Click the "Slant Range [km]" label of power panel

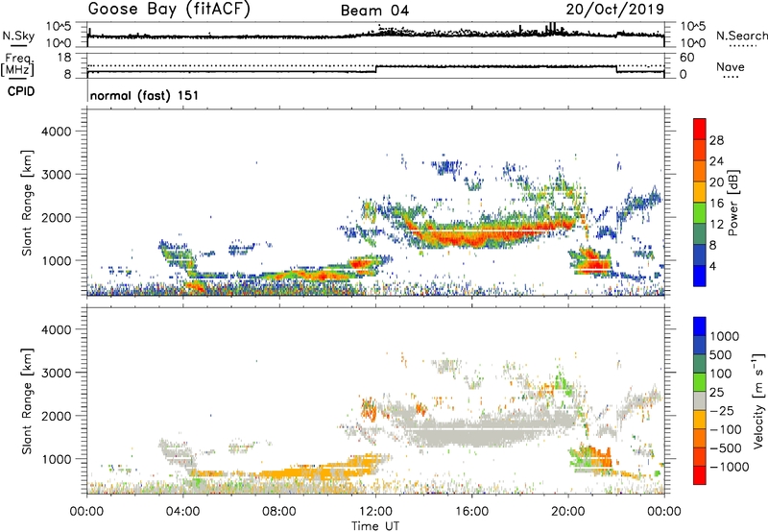[27, 203]
